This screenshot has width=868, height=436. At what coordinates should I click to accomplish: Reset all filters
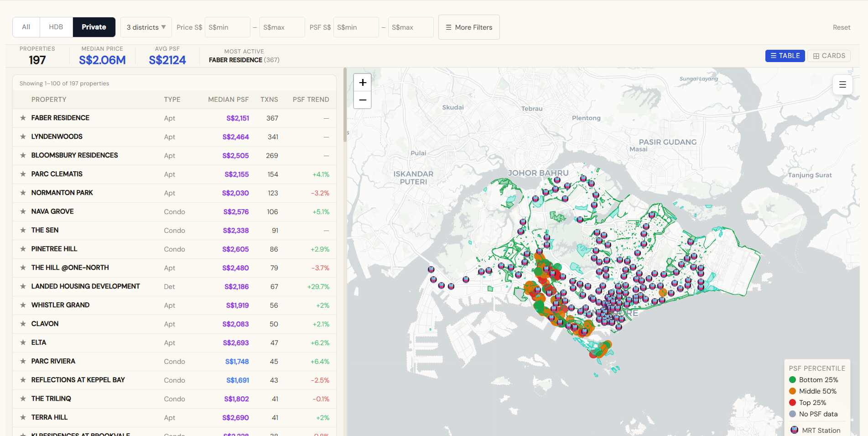coord(841,27)
